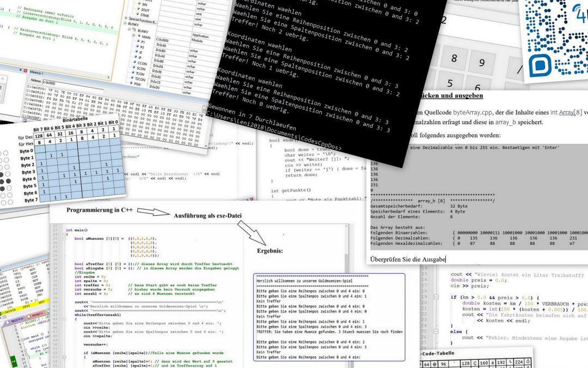Click the 'Ergebnis:' label
This screenshot has width=588, height=368.
(x=270, y=251)
